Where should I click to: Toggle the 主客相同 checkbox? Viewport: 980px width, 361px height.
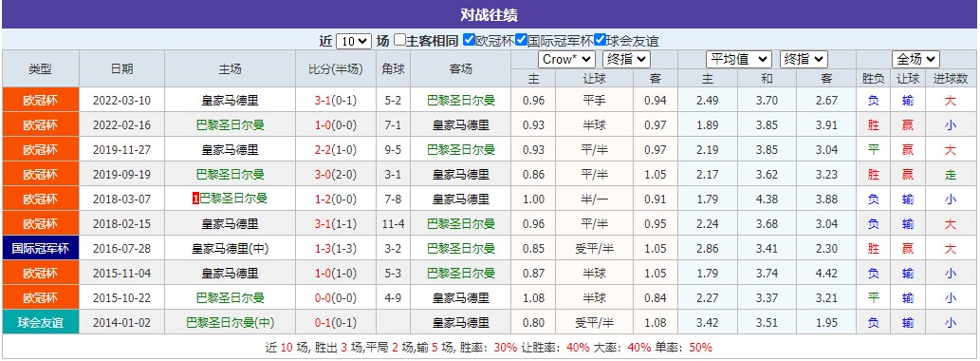[400, 41]
